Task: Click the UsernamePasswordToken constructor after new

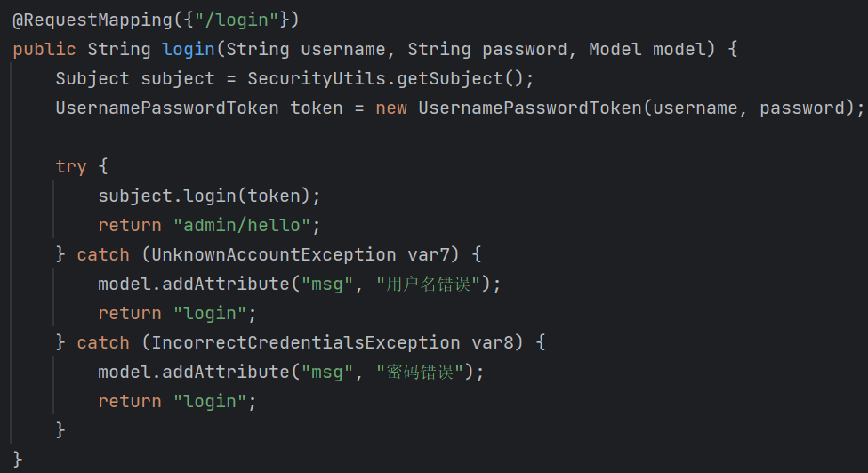Action: click(529, 108)
